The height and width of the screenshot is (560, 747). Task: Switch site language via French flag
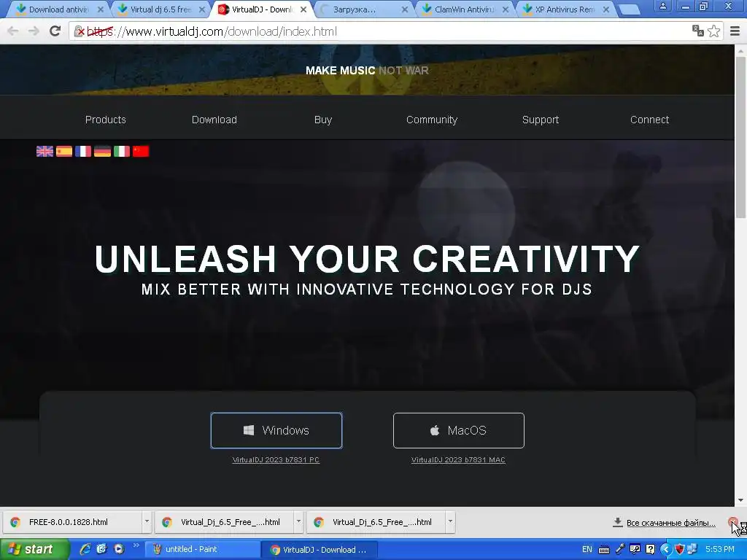pyautogui.click(x=83, y=152)
